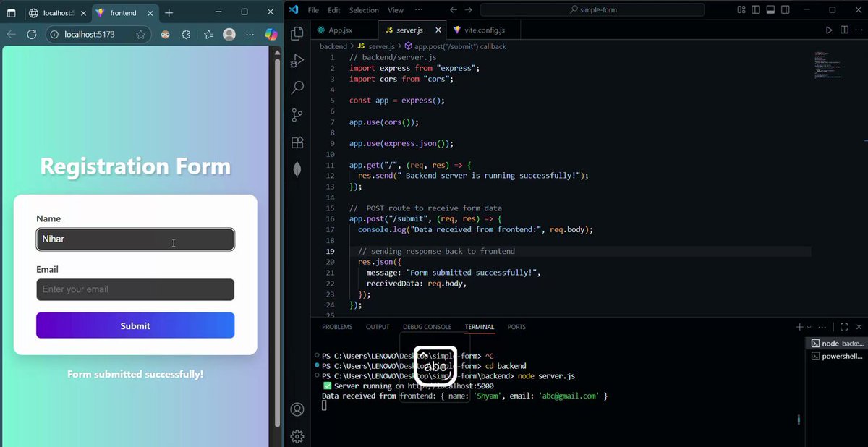The image size is (868, 447).
Task: Open the Source Control view
Action: (x=297, y=115)
